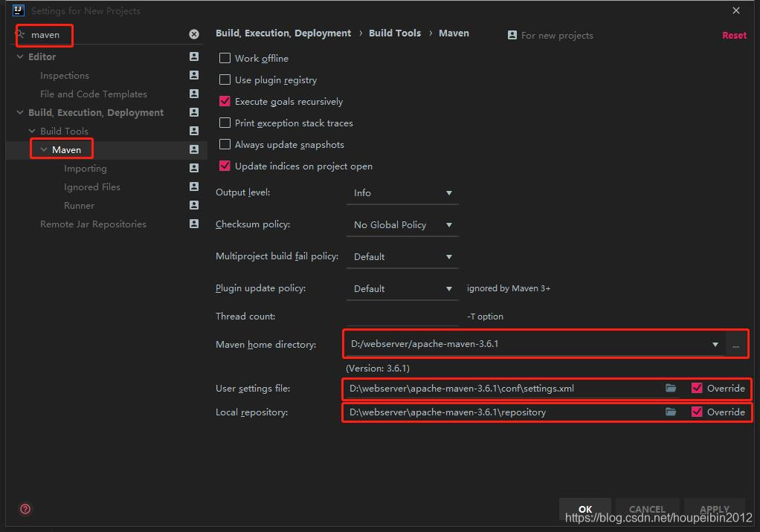The height and width of the screenshot is (532, 760).
Task: Uncheck Execute goals recursively
Action: tap(225, 101)
